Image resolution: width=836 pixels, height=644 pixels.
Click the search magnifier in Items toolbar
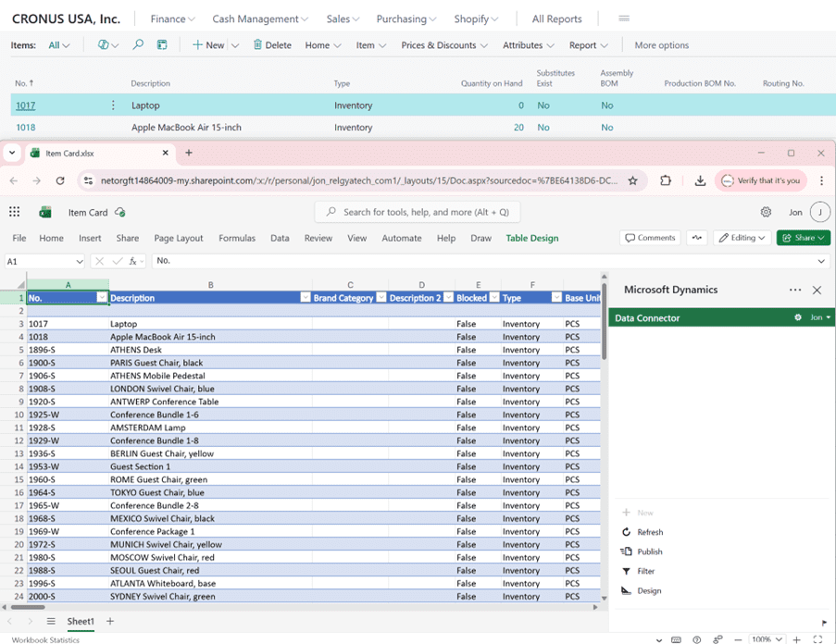point(138,45)
